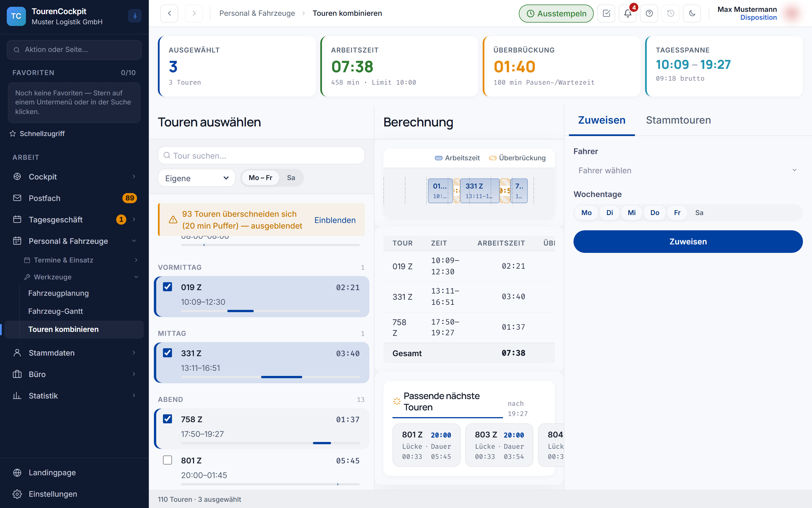
Task: Select suggested tour 803 Z card
Action: tap(499, 445)
